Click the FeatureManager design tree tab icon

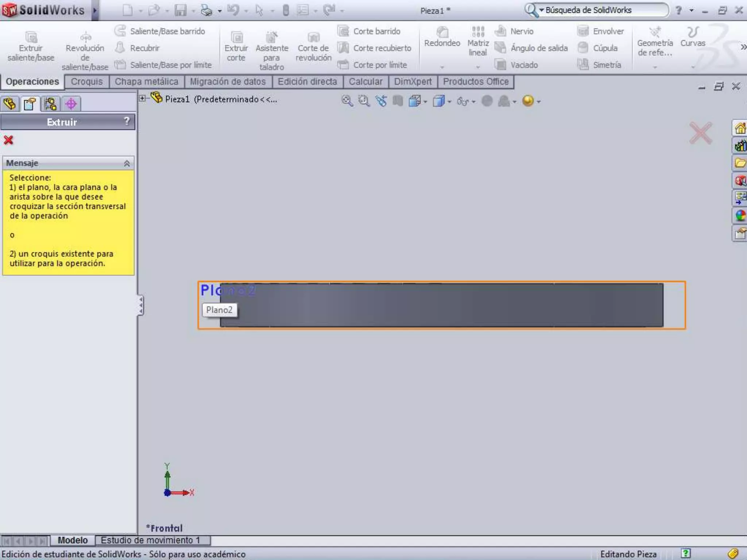click(10, 104)
